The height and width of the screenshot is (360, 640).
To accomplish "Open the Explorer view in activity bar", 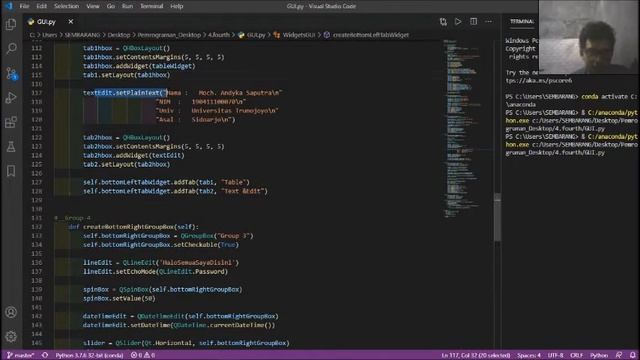I will tap(11, 24).
